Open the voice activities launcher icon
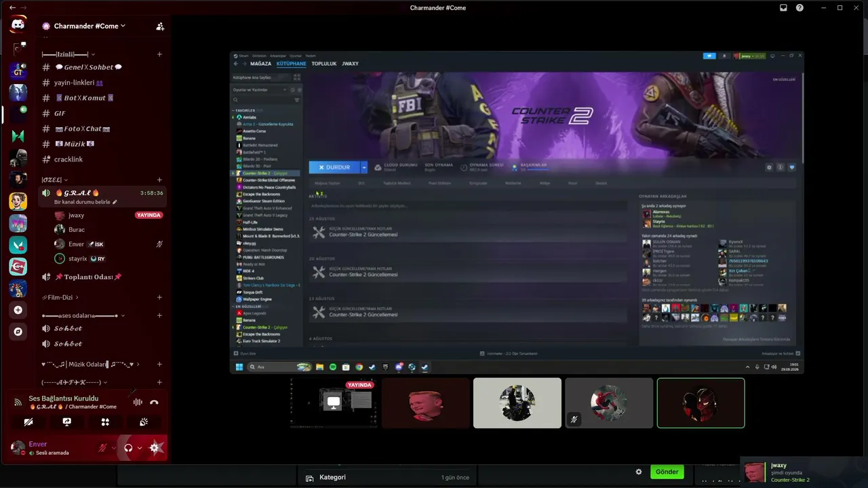 105,422
